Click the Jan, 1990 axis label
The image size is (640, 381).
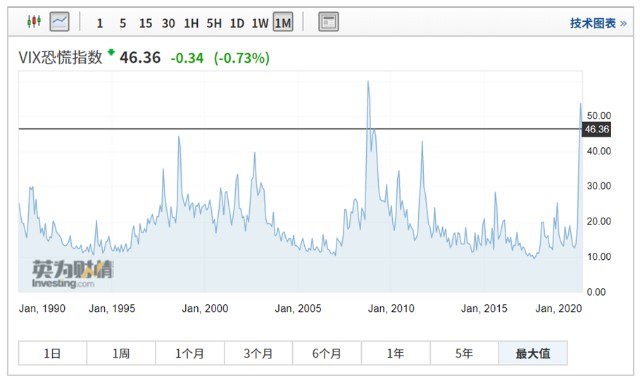point(42,308)
